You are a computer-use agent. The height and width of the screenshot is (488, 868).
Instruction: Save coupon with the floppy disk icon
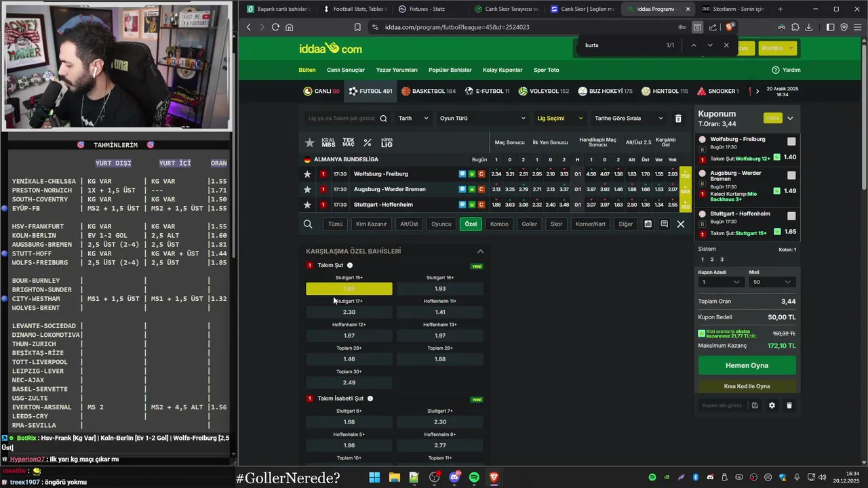point(755,405)
